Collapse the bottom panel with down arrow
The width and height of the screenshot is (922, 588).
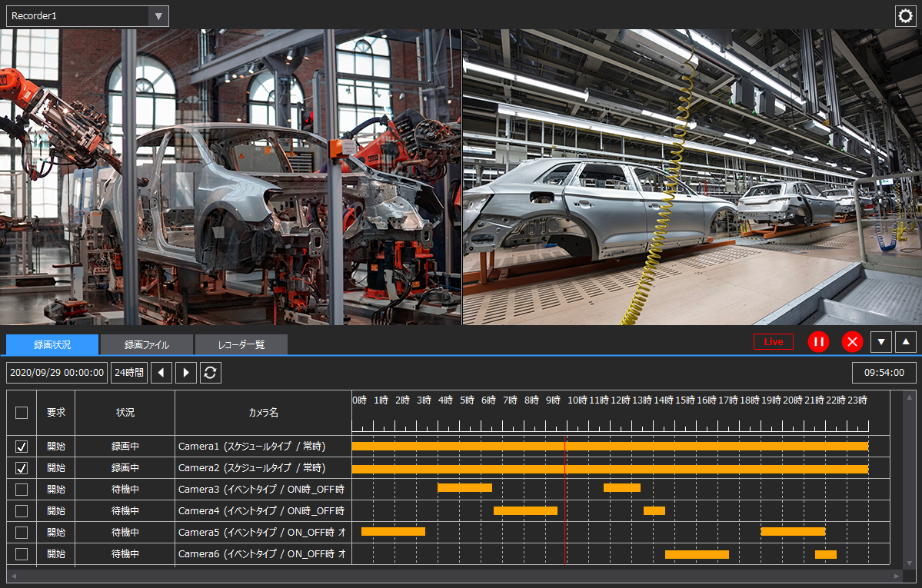pos(880,341)
